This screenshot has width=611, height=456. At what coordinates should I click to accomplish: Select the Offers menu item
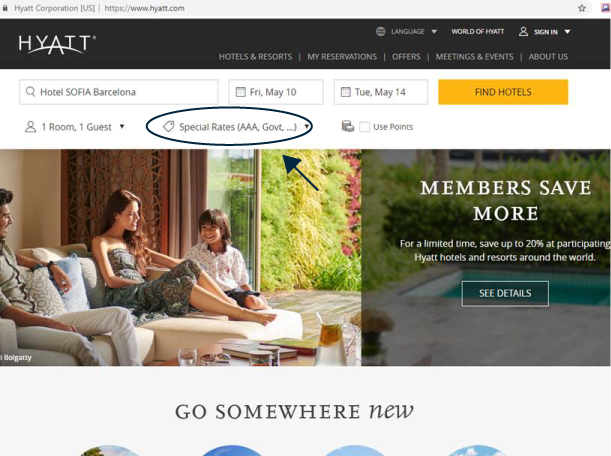[406, 57]
